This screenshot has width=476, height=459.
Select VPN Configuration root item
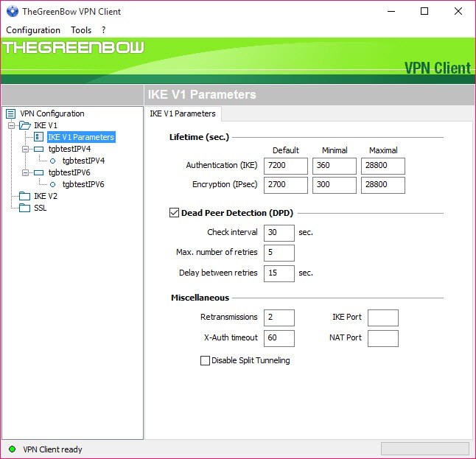pyautogui.click(x=52, y=114)
